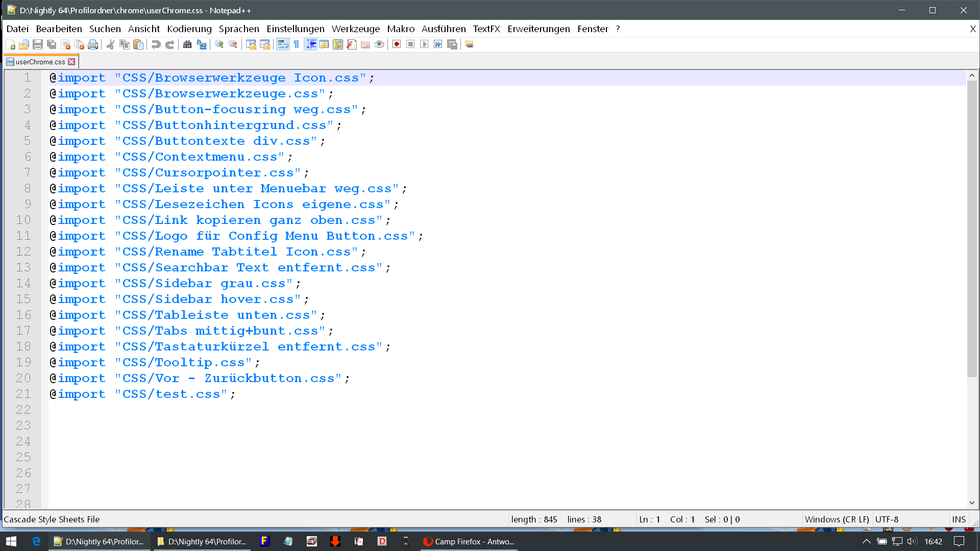Open the Kodierung menu
The width and height of the screenshot is (980, 551).
click(189, 29)
